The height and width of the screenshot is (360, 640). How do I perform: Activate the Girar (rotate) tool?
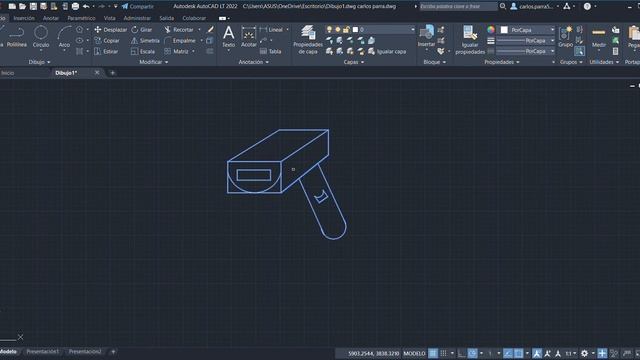[142, 30]
